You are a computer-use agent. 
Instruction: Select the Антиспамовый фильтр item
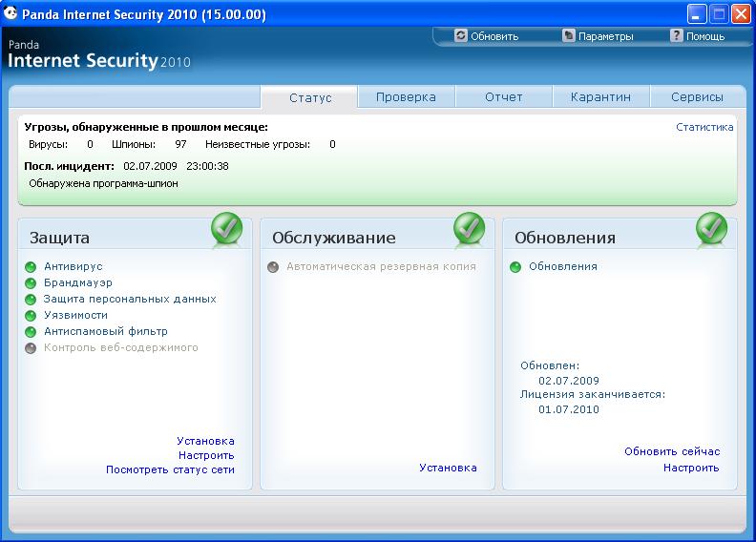[x=106, y=331]
